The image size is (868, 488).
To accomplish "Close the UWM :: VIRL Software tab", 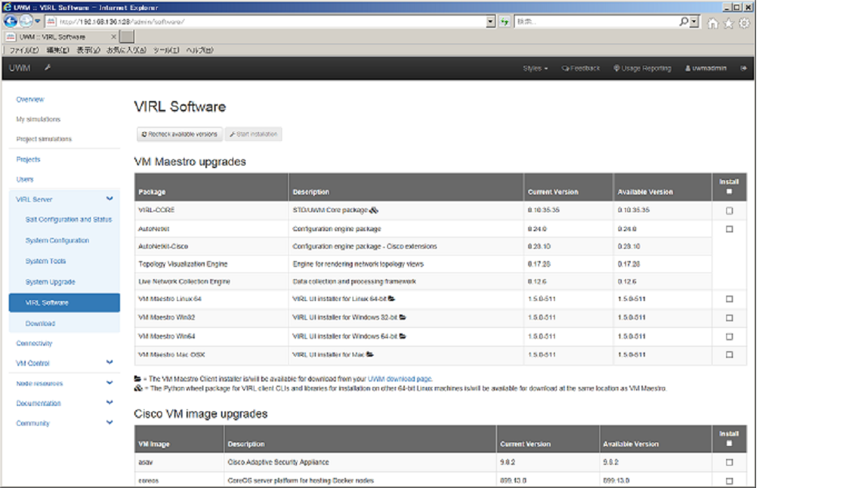I will pos(113,37).
